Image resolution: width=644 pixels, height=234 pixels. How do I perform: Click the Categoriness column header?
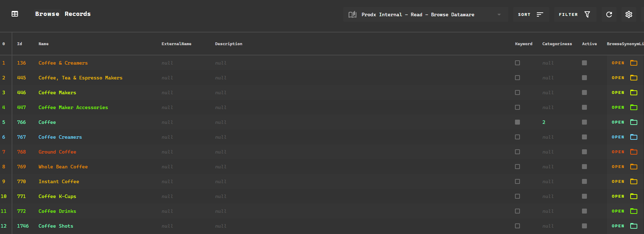coord(557,44)
